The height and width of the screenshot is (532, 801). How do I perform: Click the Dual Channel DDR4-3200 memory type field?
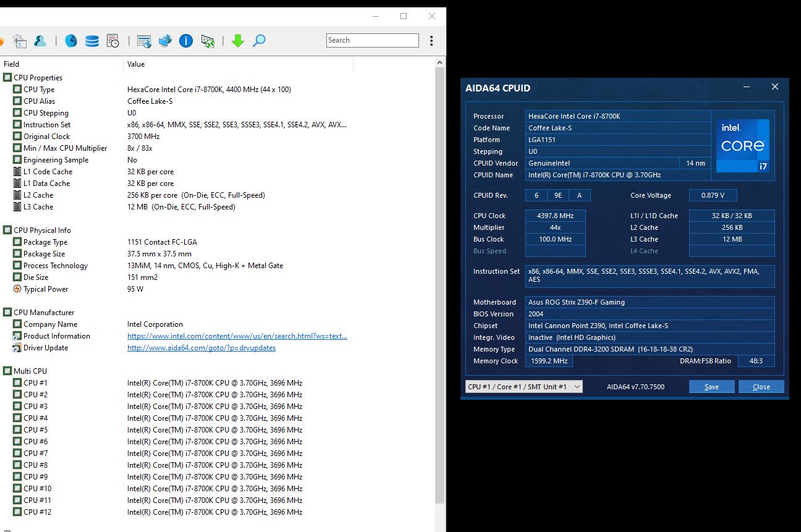click(650, 349)
